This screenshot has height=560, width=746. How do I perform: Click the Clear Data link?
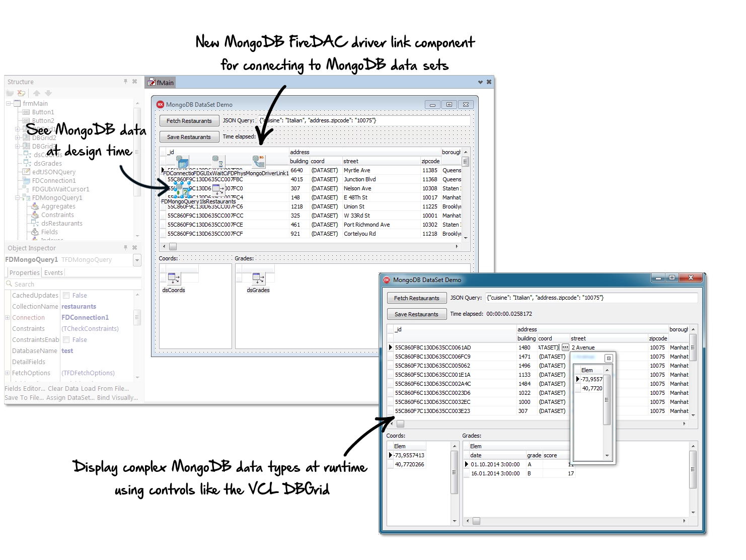(63, 388)
